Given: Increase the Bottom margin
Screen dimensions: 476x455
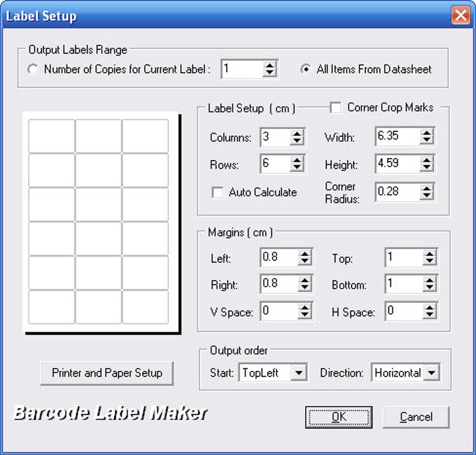Looking at the screenshot, I should point(429,280).
